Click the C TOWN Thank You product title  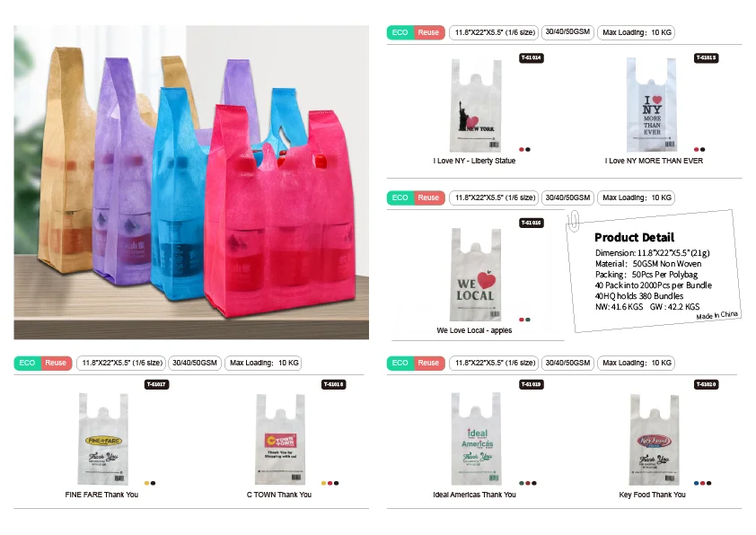pyautogui.click(x=279, y=495)
